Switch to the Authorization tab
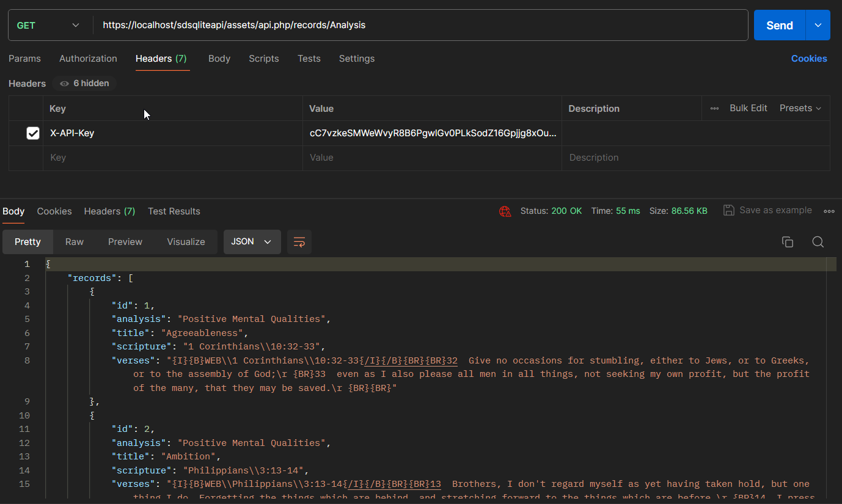Screen dimensions: 842x504 click(x=88, y=59)
